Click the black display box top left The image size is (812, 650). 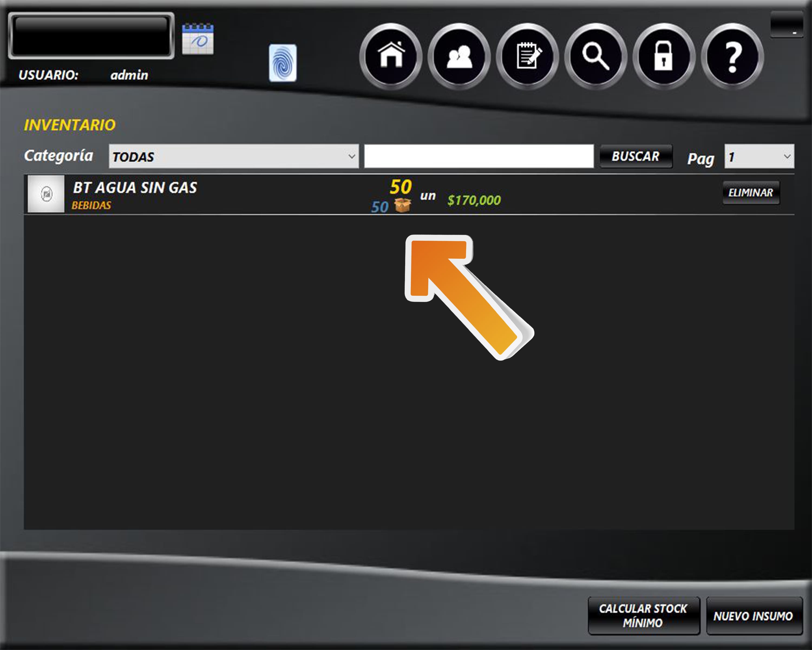(91, 36)
